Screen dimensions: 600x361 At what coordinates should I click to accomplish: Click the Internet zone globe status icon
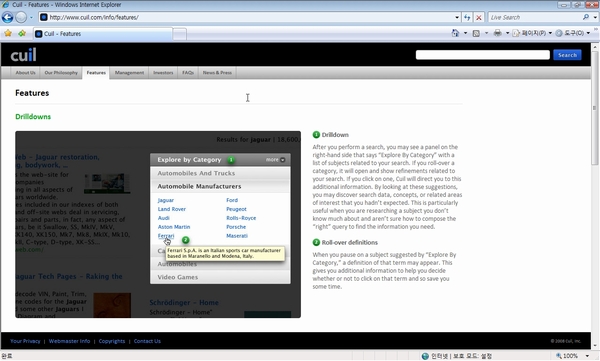[x=425, y=356]
